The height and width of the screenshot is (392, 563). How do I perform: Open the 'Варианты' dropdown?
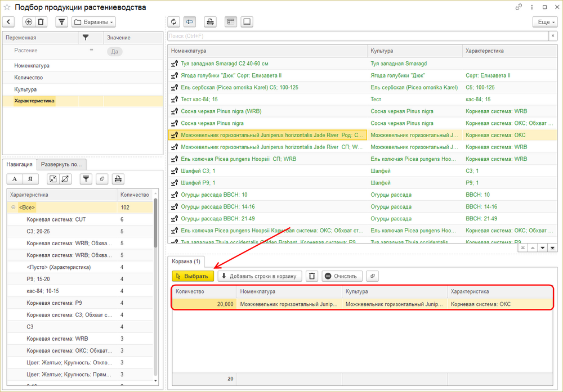pyautogui.click(x=93, y=22)
